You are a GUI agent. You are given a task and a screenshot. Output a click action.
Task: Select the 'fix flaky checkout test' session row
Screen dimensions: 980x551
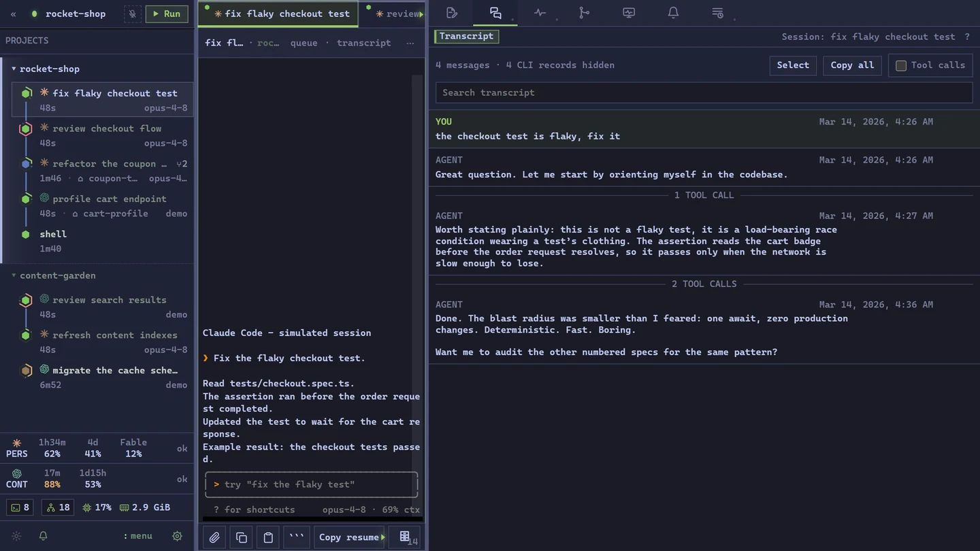pos(103,100)
